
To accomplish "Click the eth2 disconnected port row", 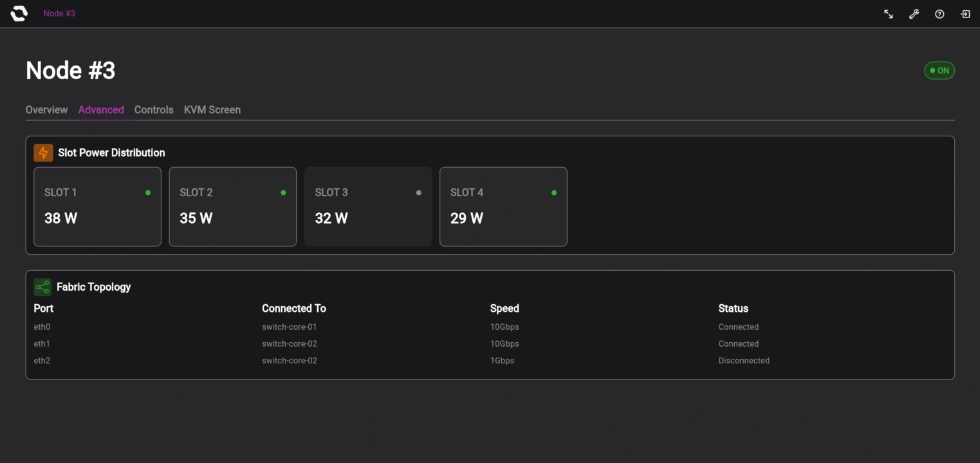I will pos(42,360).
